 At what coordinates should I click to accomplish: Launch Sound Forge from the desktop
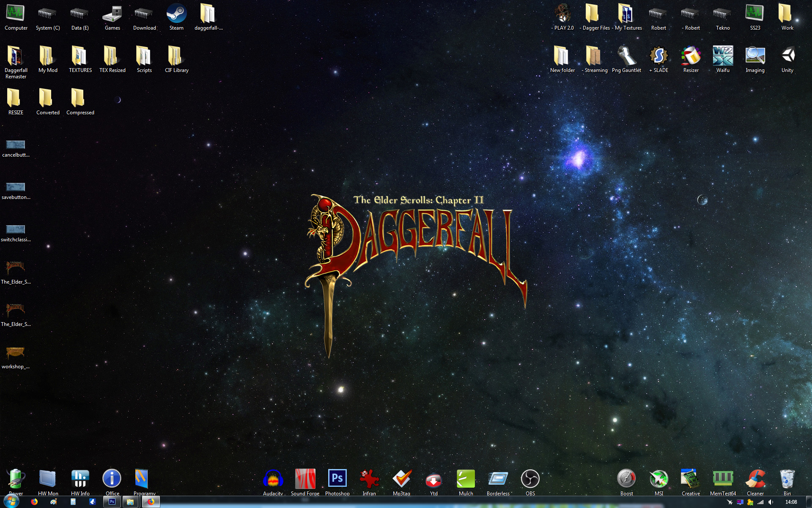pyautogui.click(x=305, y=482)
